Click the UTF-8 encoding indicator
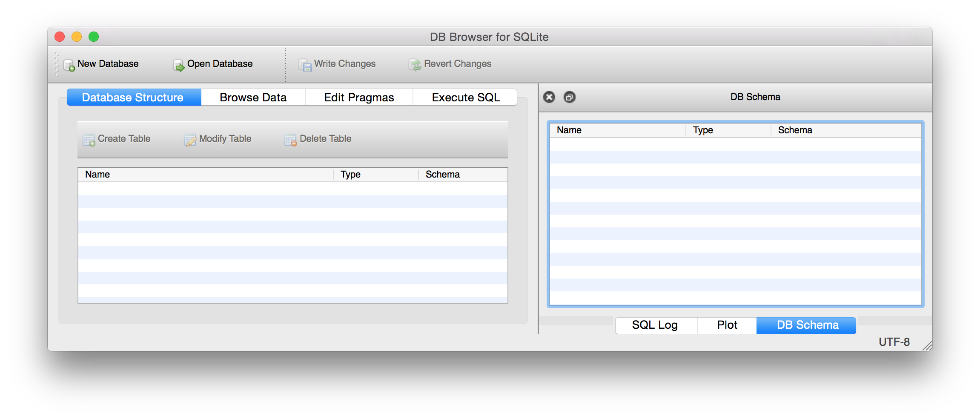The image size is (980, 419). click(894, 341)
